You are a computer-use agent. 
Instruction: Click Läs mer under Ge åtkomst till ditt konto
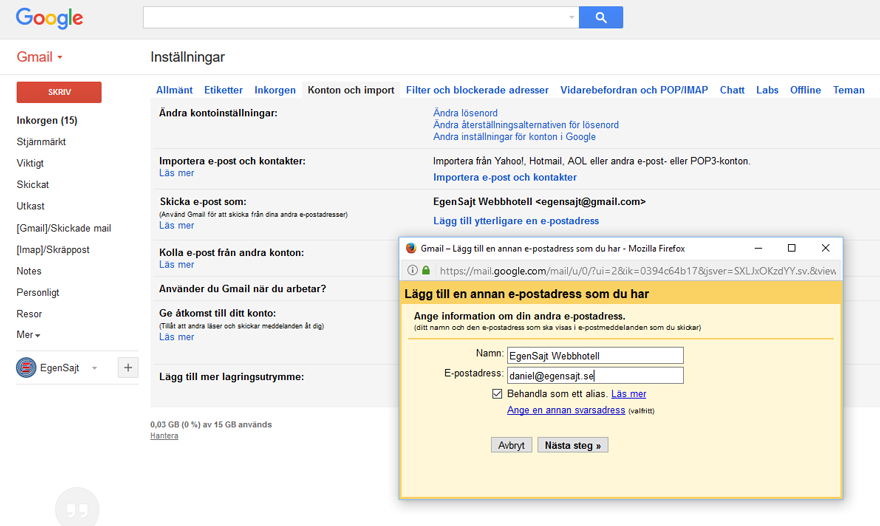pos(176,337)
